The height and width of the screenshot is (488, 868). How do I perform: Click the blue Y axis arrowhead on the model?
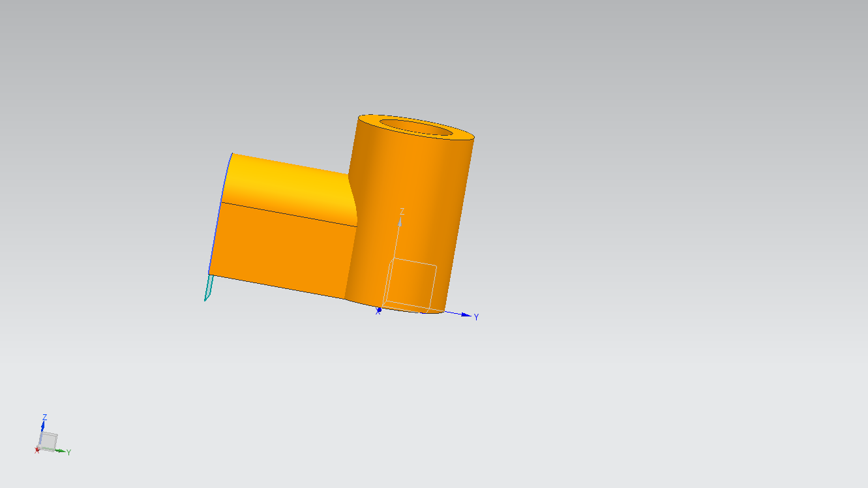pyautogui.click(x=466, y=315)
